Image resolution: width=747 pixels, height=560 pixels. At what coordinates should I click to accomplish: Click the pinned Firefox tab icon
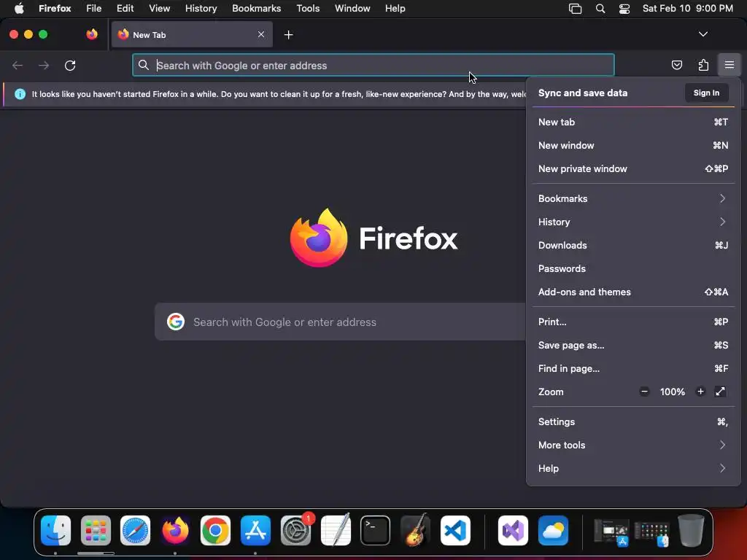(92, 34)
